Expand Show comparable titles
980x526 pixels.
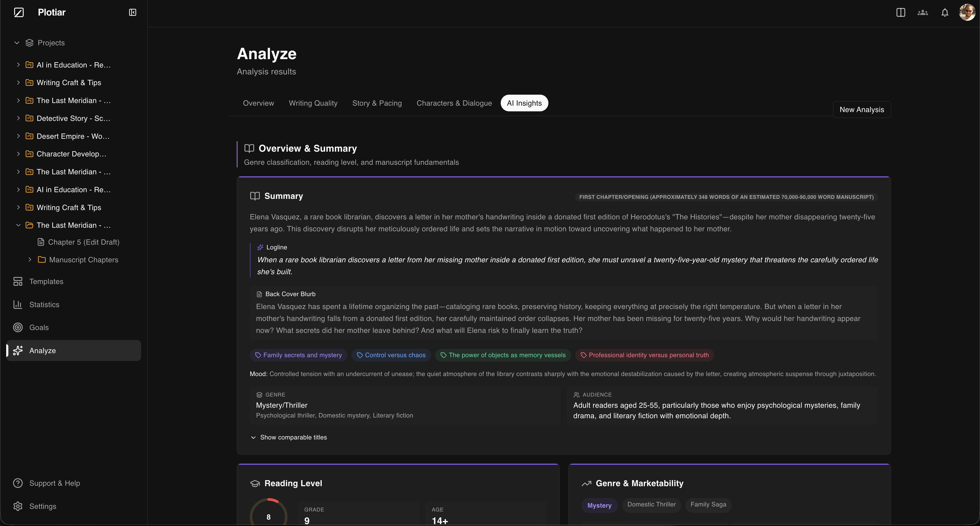click(289, 437)
